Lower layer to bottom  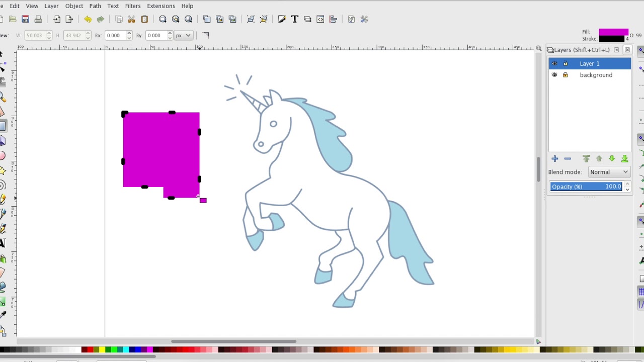click(x=624, y=158)
